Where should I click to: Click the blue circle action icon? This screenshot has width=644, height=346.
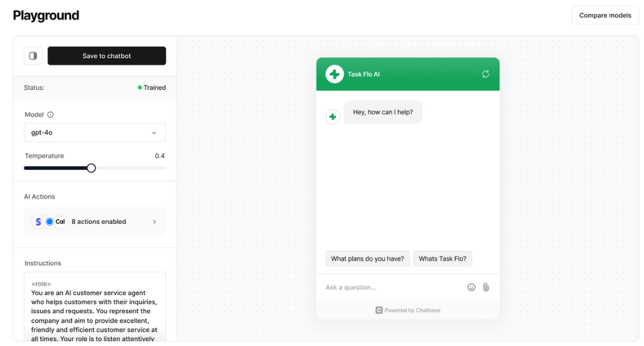click(49, 222)
